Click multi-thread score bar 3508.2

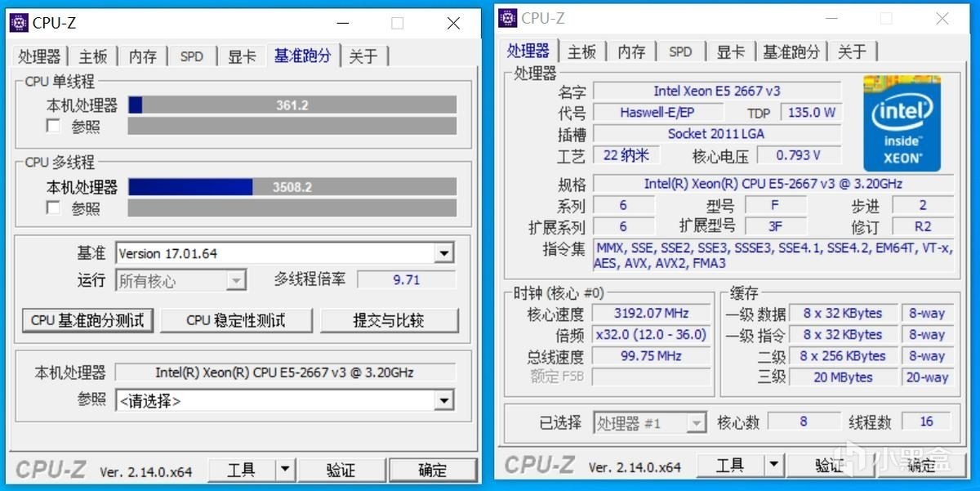[292, 186]
